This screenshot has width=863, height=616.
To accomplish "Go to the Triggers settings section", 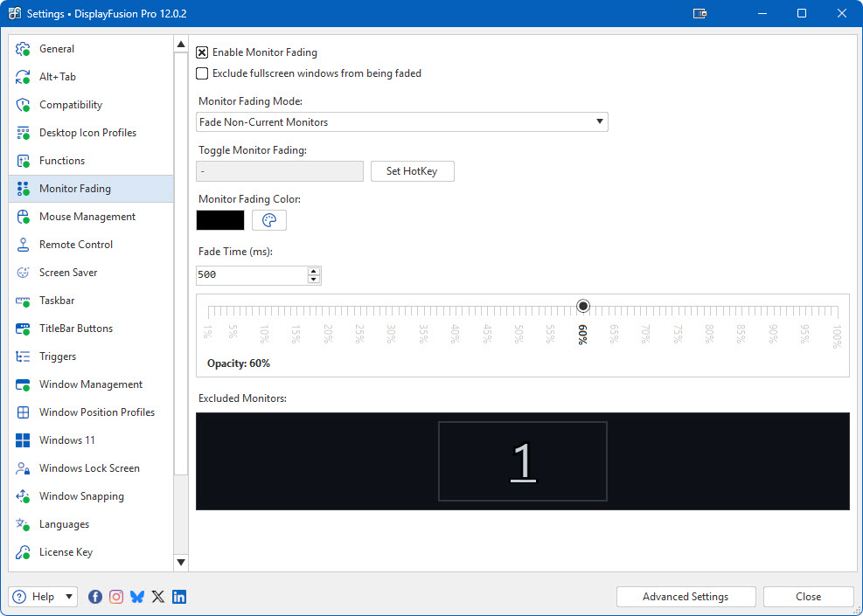I will coord(58,356).
